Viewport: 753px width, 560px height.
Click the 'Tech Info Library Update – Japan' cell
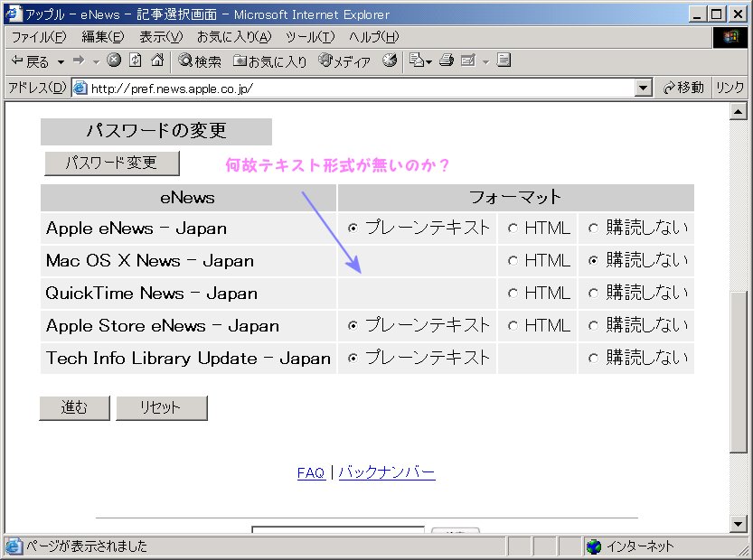click(188, 358)
